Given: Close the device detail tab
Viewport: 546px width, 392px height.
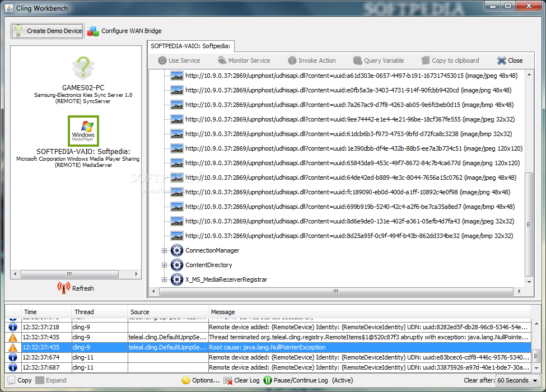Looking at the screenshot, I should (x=510, y=60).
